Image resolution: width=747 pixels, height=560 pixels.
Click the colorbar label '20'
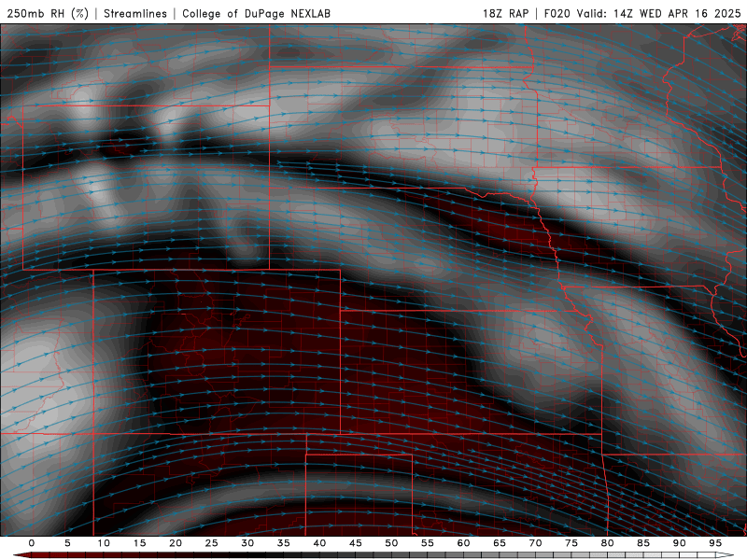(176, 543)
